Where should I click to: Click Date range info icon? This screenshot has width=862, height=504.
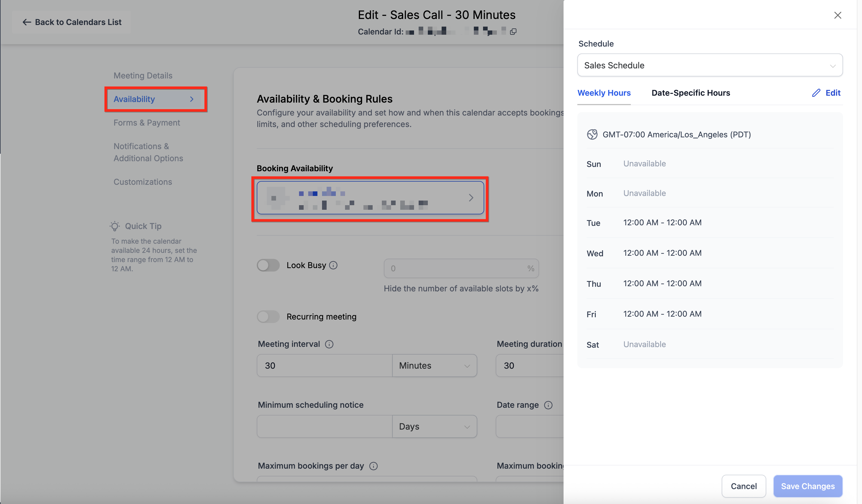[548, 405]
